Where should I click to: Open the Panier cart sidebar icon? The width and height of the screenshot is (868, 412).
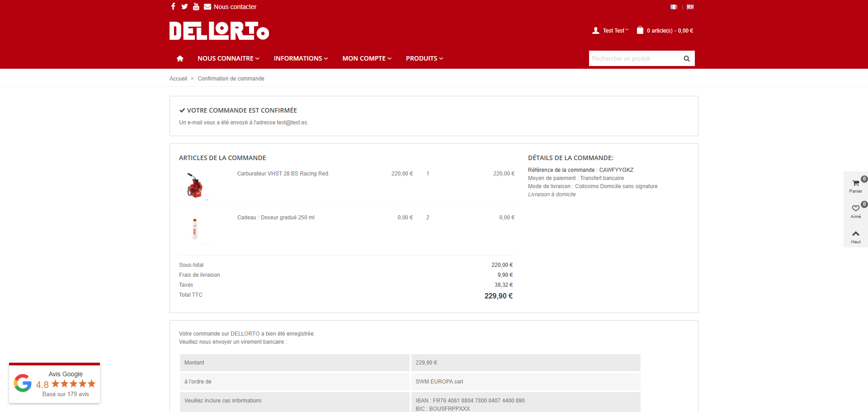pyautogui.click(x=855, y=185)
